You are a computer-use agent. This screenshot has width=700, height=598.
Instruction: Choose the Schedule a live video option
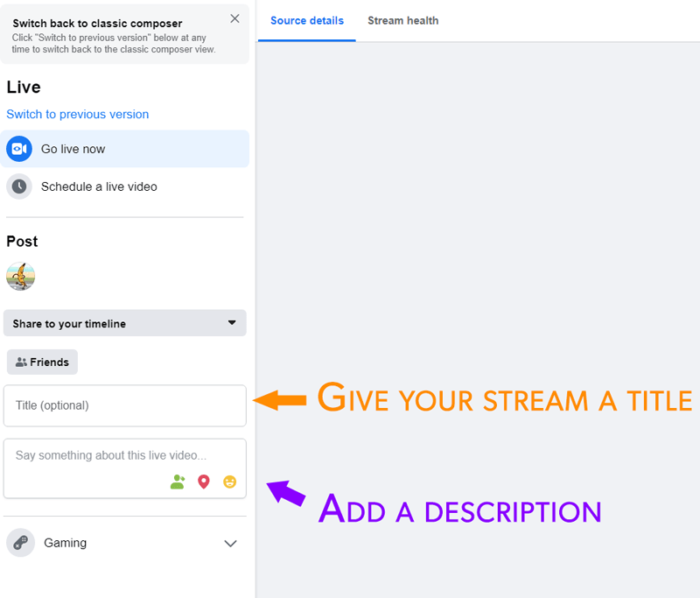tap(99, 186)
